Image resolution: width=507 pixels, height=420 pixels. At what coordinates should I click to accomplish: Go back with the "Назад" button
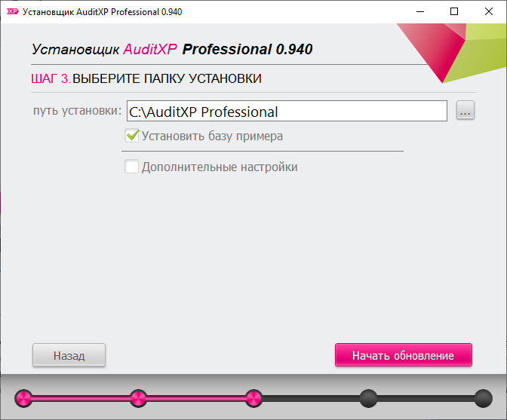69,355
